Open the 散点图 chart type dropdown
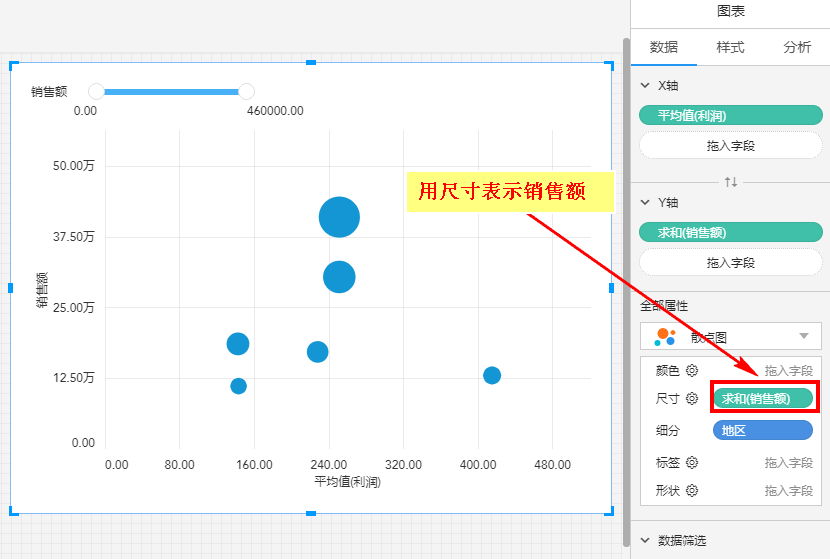 (803, 336)
